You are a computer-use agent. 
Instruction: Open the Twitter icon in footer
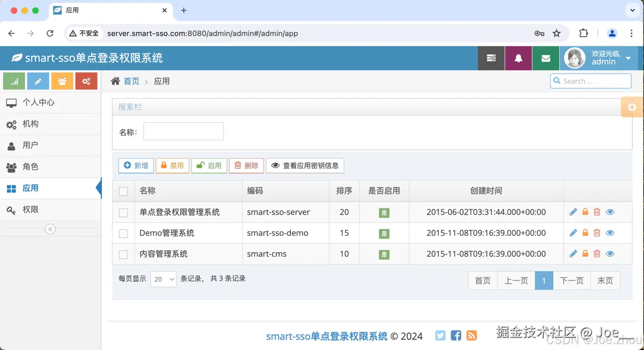[x=440, y=336]
